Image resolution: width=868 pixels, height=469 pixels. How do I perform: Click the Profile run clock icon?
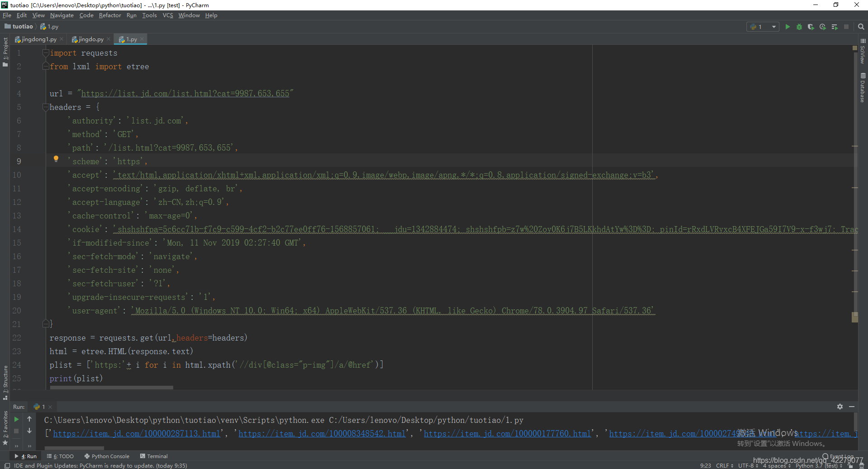823,27
